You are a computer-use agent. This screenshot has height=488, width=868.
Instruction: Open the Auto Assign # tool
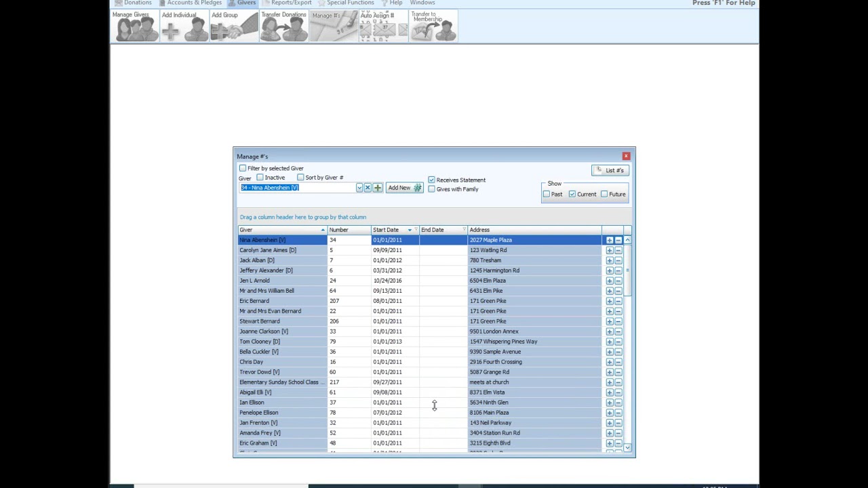[382, 26]
